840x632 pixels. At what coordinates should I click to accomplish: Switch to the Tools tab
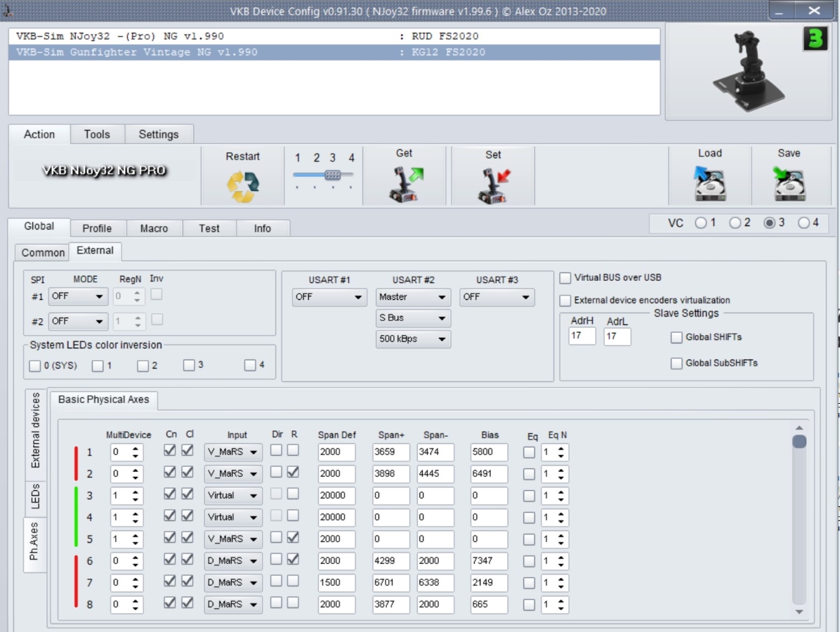point(97,134)
